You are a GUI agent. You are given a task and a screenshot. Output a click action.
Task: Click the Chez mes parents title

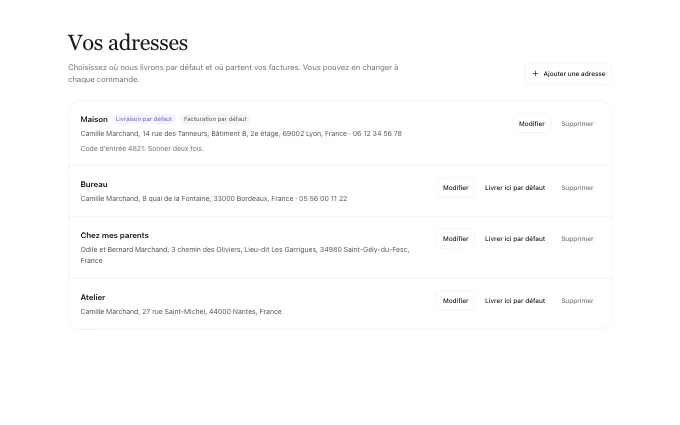pos(114,235)
